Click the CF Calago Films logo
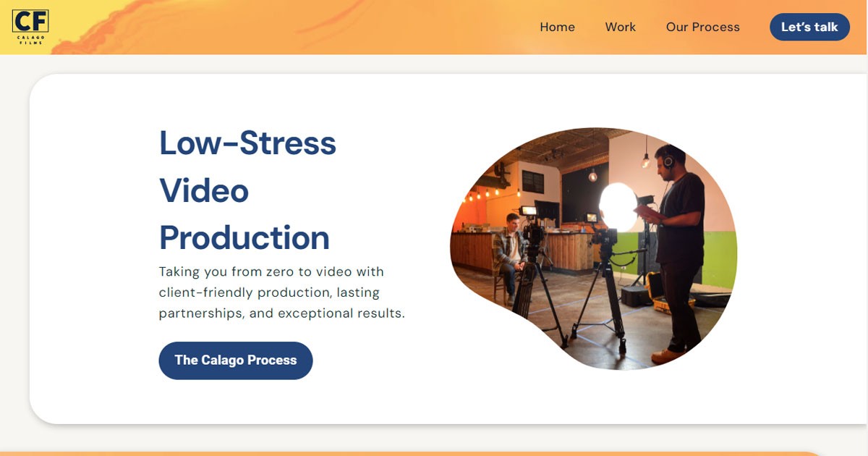Viewport: 868px width, 456px height. coord(30,27)
